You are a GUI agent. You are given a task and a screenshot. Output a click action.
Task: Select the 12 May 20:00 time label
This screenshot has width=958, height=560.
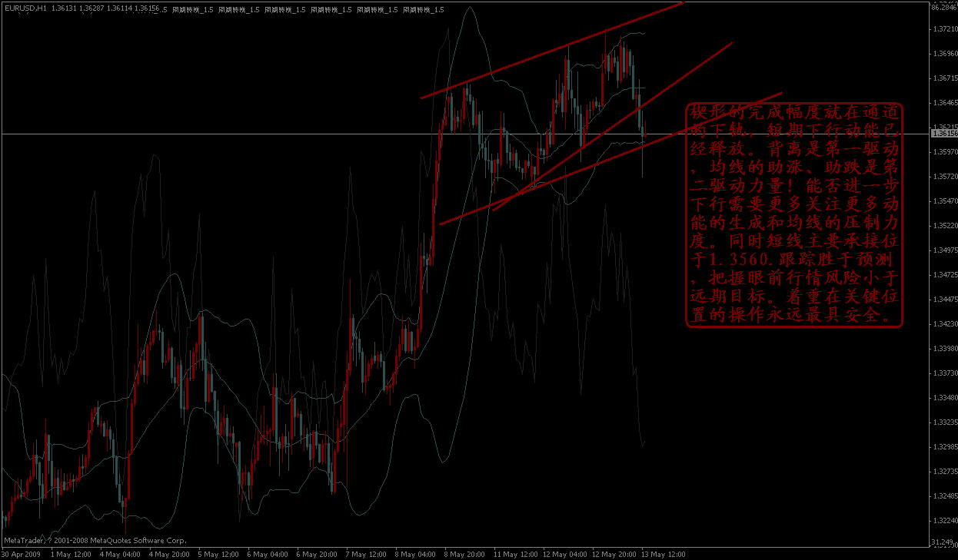[613, 554]
